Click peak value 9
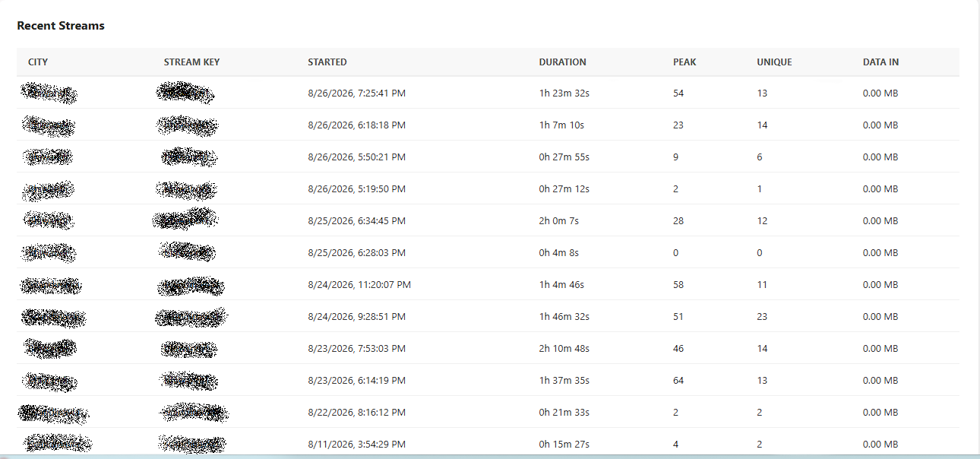The width and height of the screenshot is (980, 459). click(x=676, y=157)
